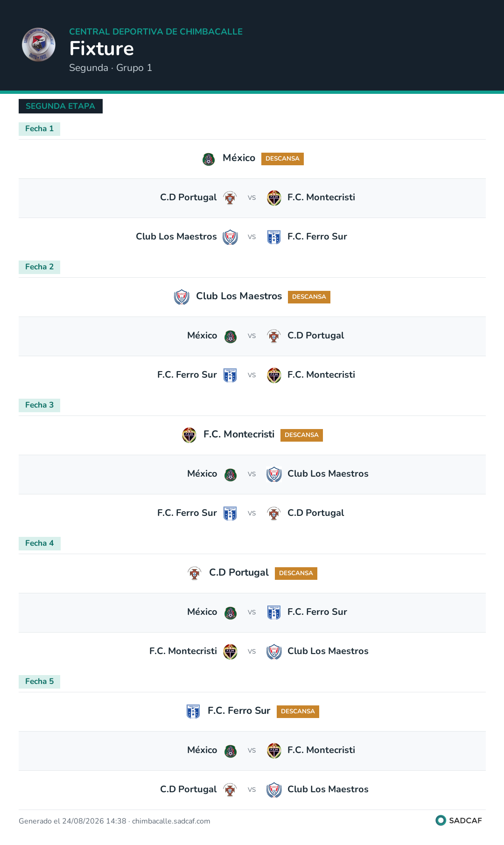Click C.D Portugal crest in Fecha 1 match
This screenshot has height=845, width=504.
[230, 198]
